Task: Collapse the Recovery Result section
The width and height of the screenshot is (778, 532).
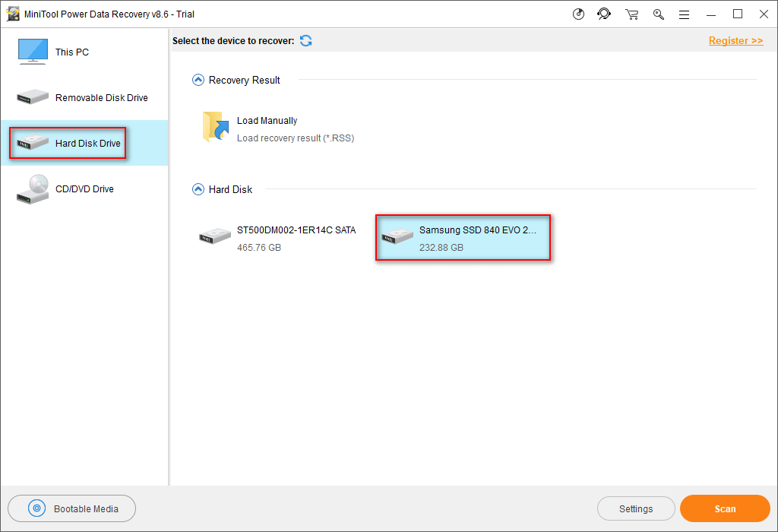Action: point(198,80)
